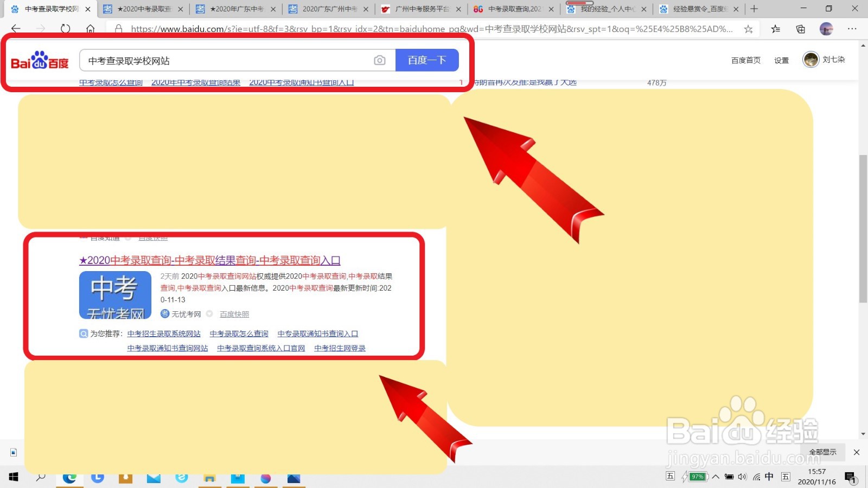Click the 中考 无忧考网 result thumbnail
The image size is (868, 488).
click(115, 295)
